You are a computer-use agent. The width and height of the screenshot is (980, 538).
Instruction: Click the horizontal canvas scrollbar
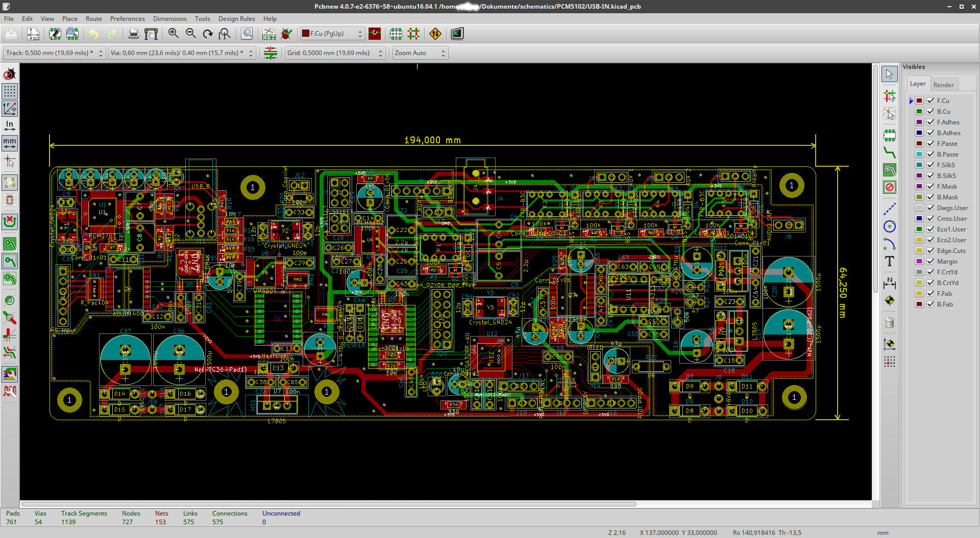tap(329, 504)
